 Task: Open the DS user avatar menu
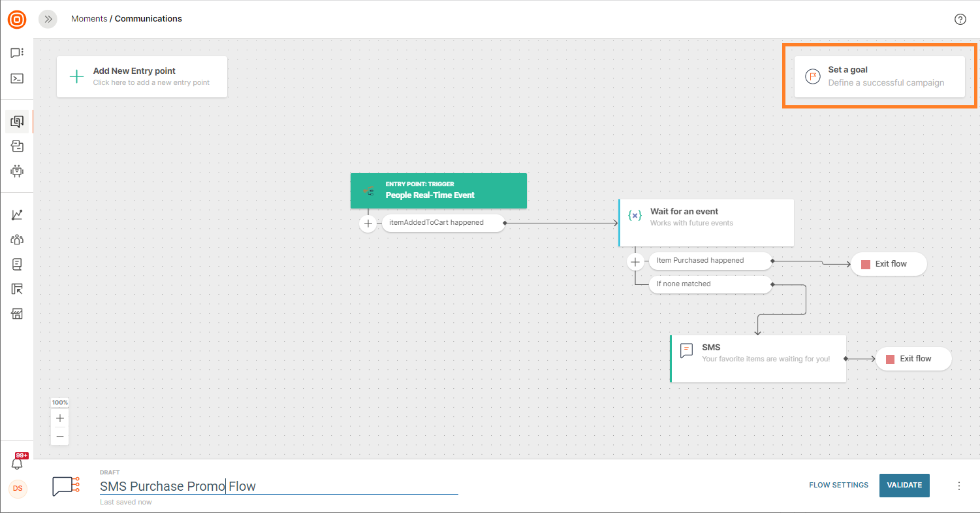coord(18,489)
